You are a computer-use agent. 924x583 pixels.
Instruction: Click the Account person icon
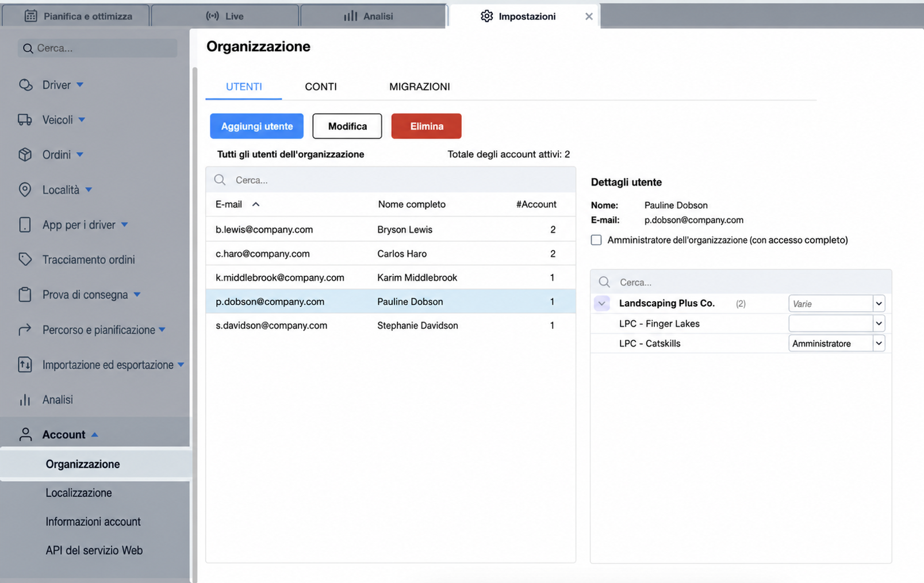[x=25, y=435]
